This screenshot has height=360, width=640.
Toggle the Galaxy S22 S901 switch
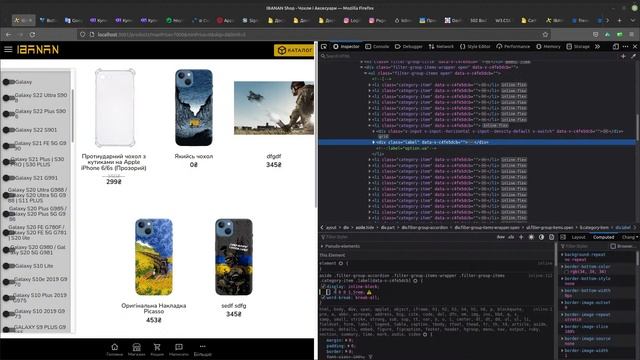click(9, 130)
